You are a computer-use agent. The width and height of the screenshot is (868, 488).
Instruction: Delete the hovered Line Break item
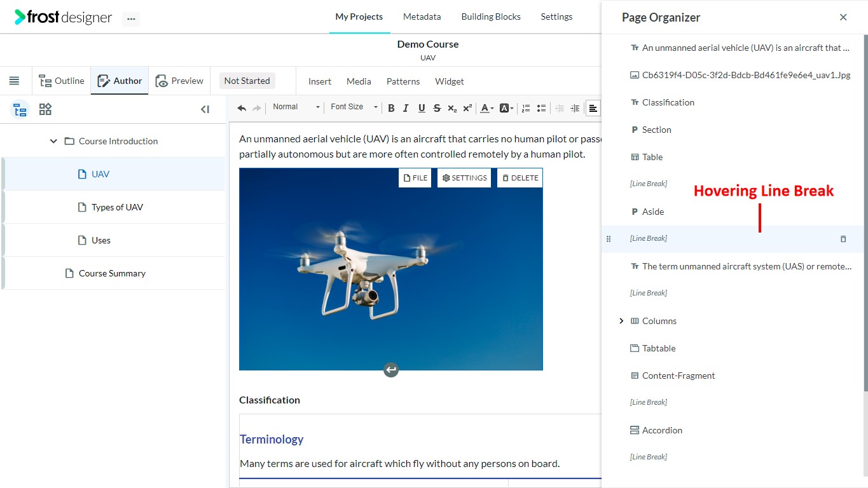843,239
